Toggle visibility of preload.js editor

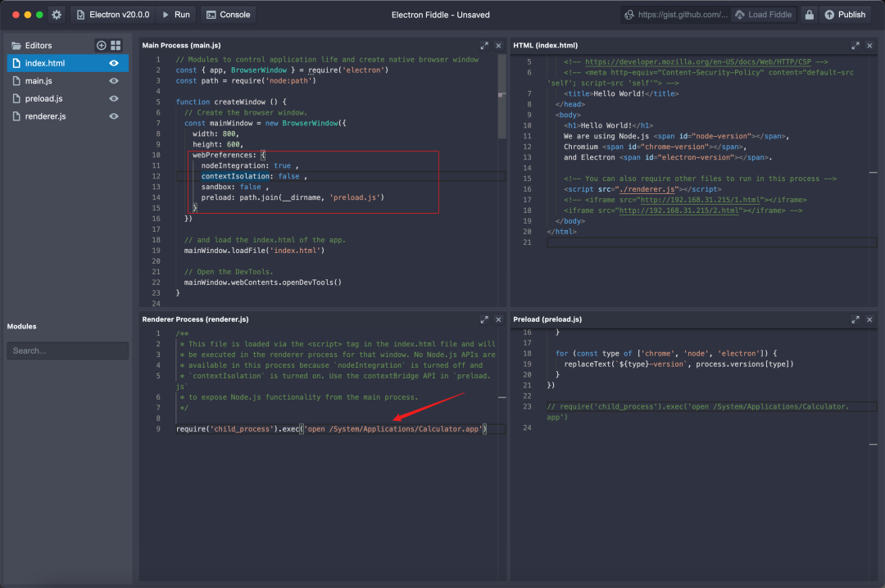[x=114, y=98]
